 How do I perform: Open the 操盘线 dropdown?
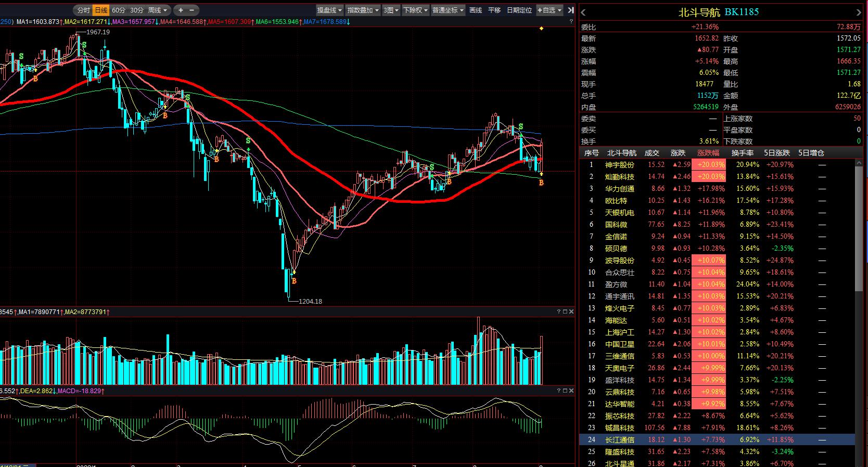[330, 10]
